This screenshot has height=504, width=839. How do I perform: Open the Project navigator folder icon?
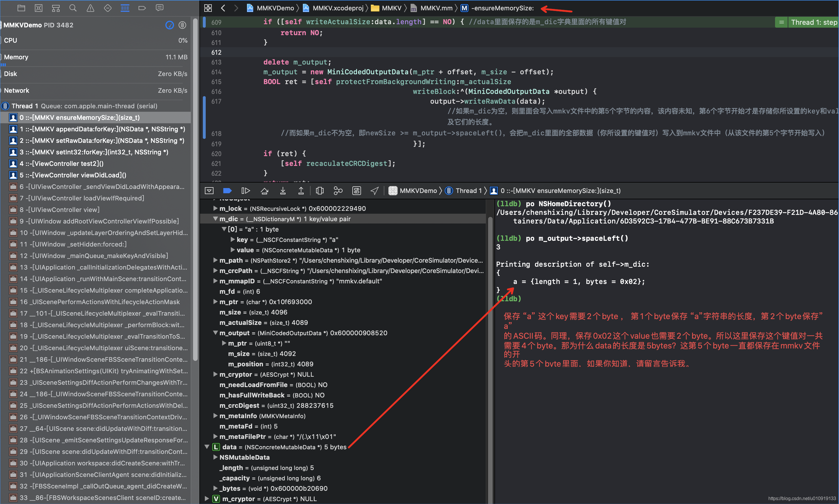click(21, 8)
